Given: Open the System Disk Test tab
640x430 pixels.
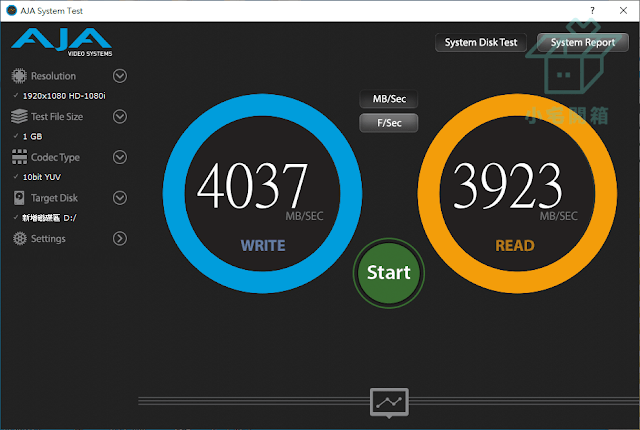Looking at the screenshot, I should [481, 42].
